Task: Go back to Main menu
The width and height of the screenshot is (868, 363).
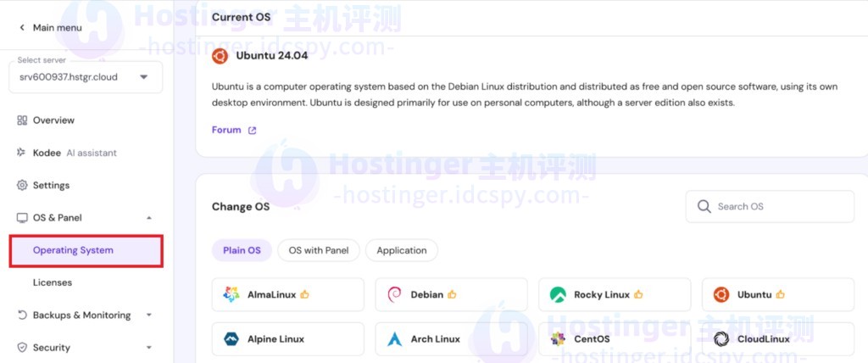Action: pos(57,28)
